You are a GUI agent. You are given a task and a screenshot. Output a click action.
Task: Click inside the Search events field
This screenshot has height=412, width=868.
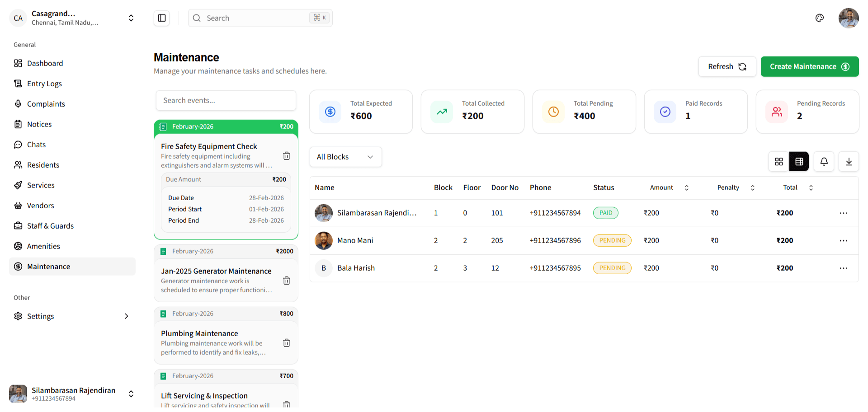(x=226, y=100)
